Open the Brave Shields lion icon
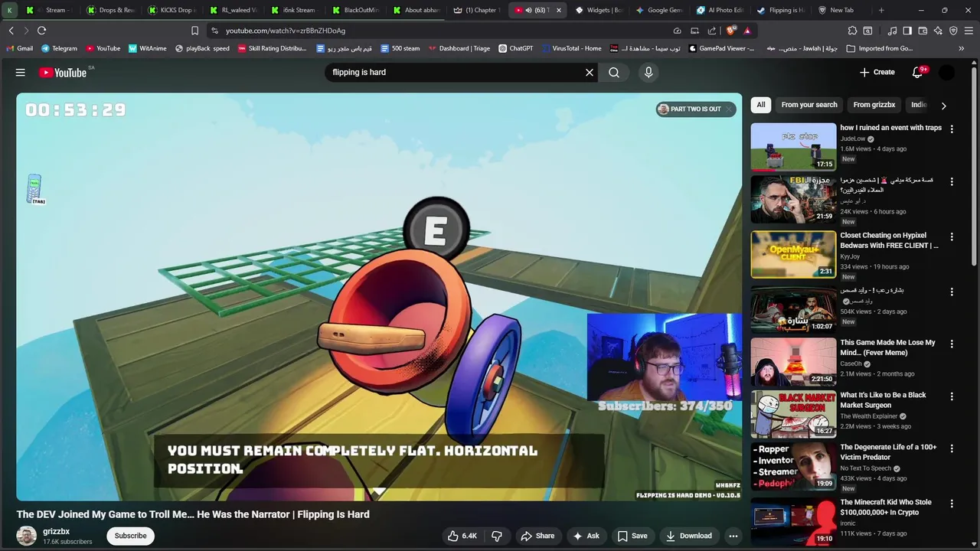The height and width of the screenshot is (551, 980). point(730,31)
